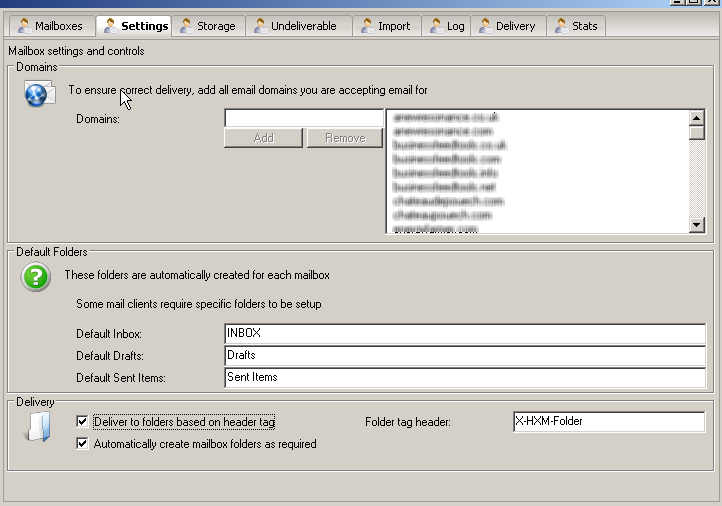Click the green question mark icon
The height and width of the screenshot is (506, 722).
tap(36, 277)
